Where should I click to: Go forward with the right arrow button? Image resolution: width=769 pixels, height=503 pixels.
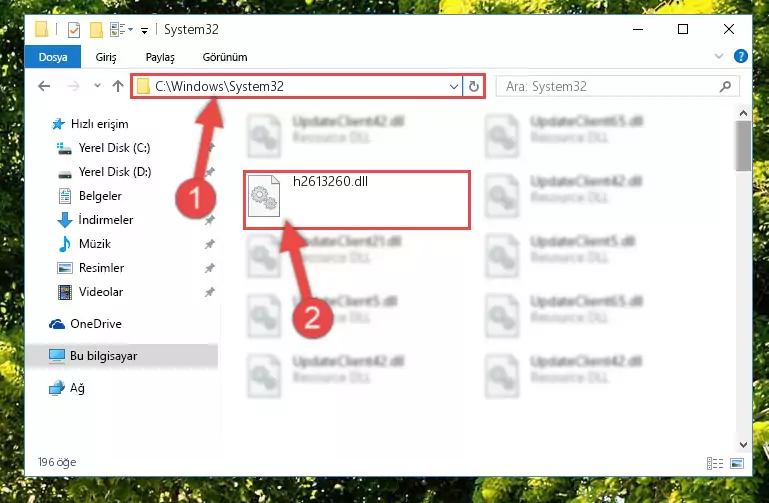(73, 86)
